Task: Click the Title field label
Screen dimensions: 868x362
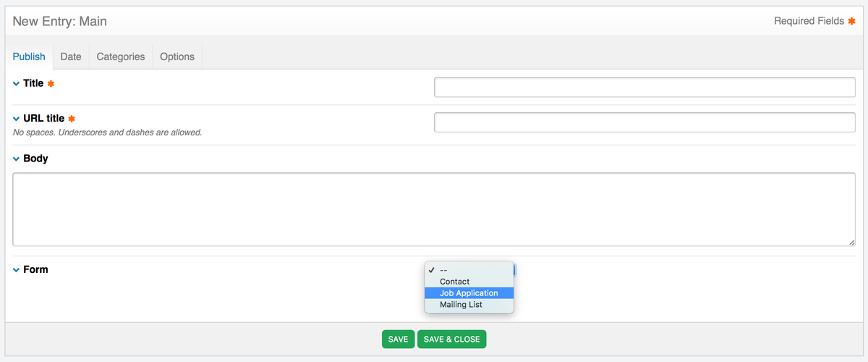Action: (x=33, y=83)
